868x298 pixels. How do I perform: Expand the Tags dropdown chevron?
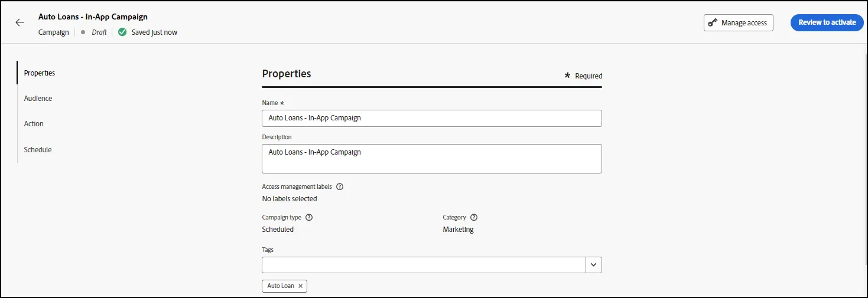[594, 265]
